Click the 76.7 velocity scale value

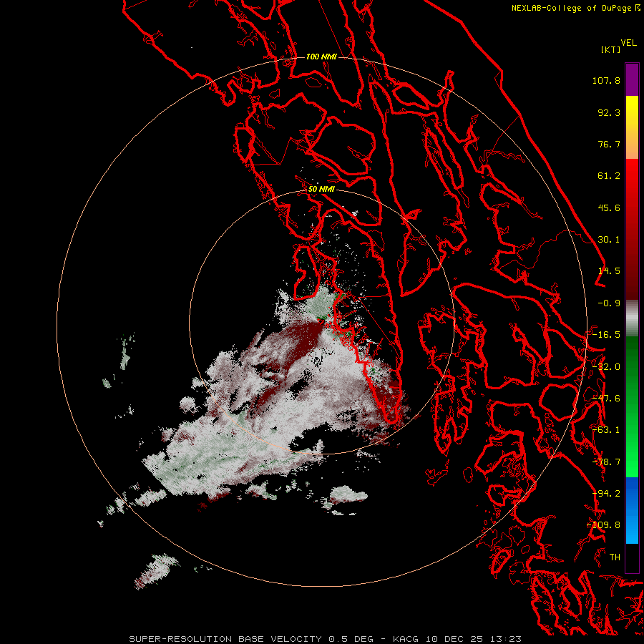click(609, 144)
